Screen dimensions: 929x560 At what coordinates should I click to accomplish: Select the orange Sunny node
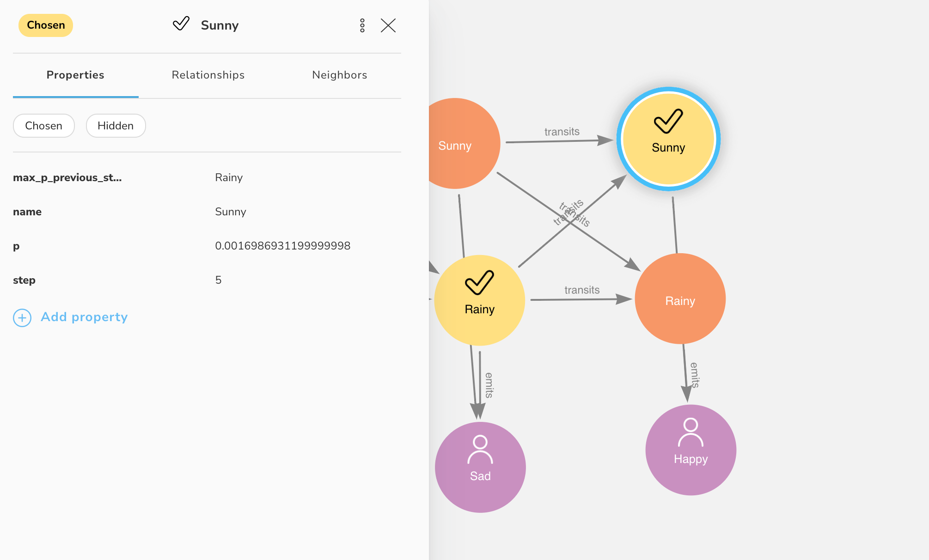(458, 143)
